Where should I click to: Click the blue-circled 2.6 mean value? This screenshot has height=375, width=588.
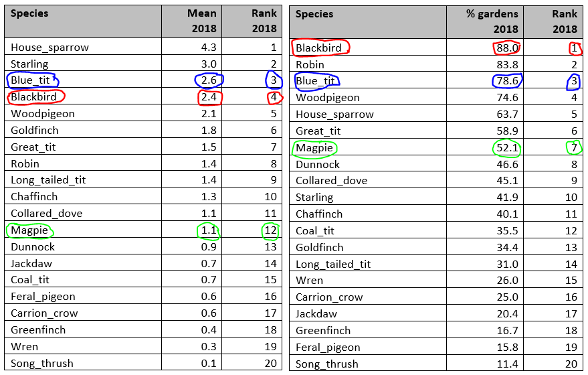click(x=209, y=80)
